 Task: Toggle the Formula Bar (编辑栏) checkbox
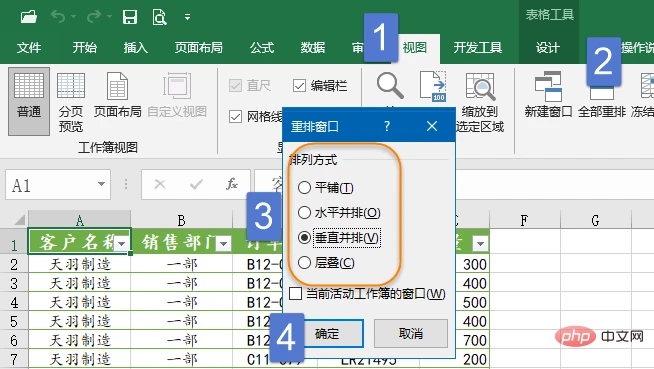tap(299, 86)
